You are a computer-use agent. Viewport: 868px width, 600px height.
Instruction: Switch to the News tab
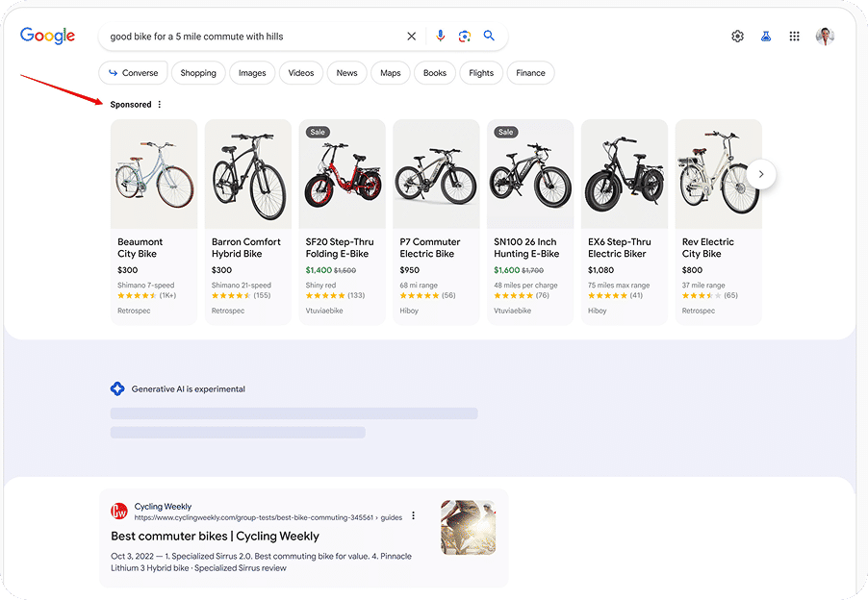coord(347,73)
